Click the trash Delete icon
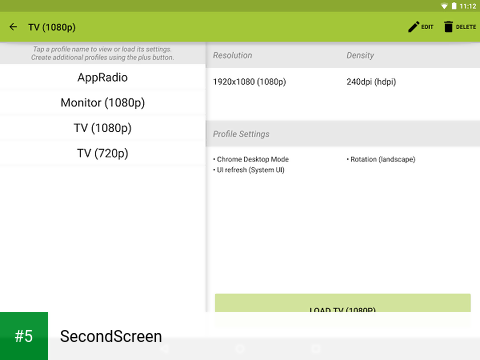This screenshot has width=480, height=360. pos(448,27)
